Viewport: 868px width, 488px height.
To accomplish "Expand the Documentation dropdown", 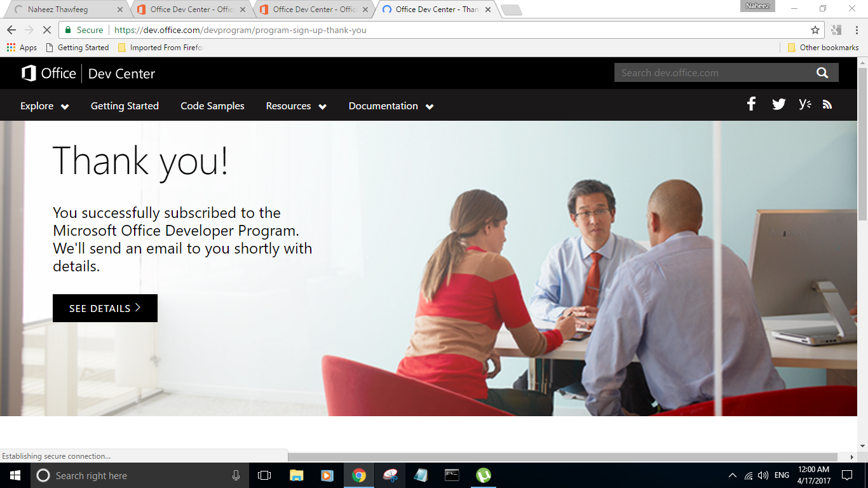I will tap(390, 106).
